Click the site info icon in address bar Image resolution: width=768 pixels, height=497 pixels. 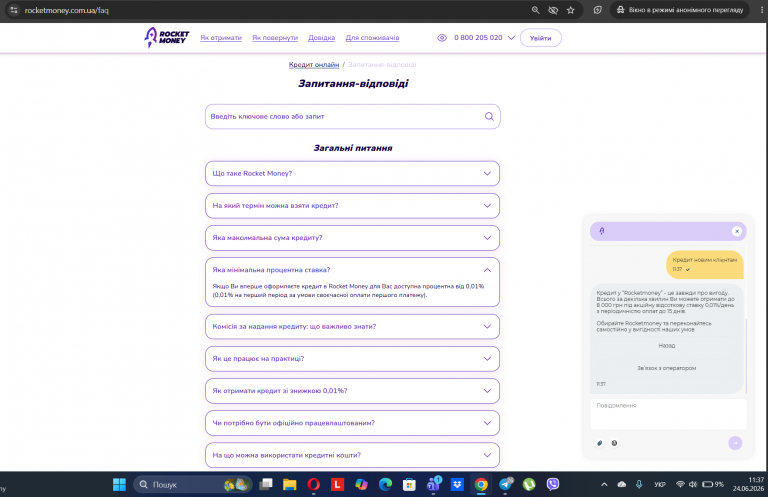(x=14, y=10)
